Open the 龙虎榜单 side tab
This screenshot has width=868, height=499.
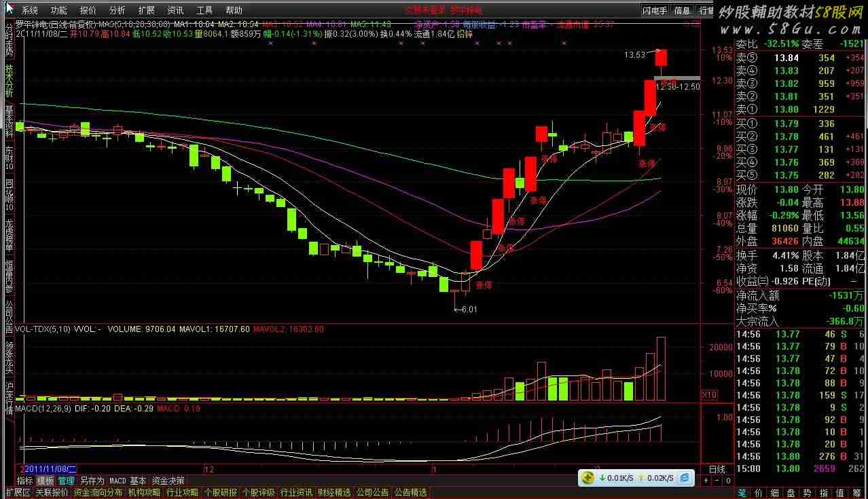(9, 235)
